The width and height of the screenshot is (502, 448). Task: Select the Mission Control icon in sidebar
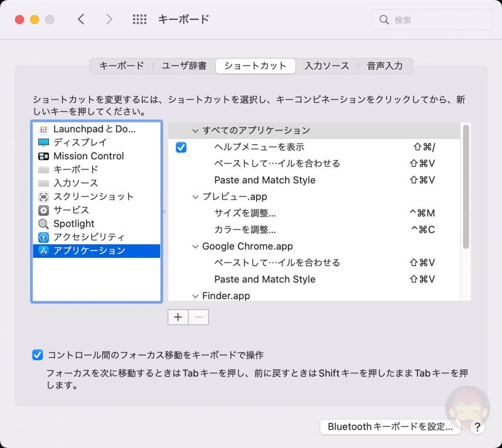click(43, 156)
